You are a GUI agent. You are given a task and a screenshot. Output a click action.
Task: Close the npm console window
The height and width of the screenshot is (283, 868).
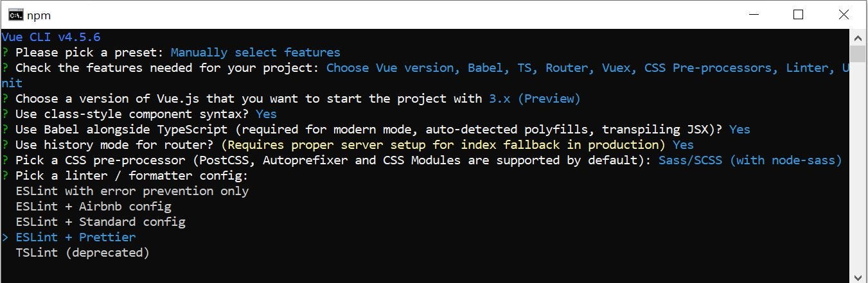click(x=844, y=15)
